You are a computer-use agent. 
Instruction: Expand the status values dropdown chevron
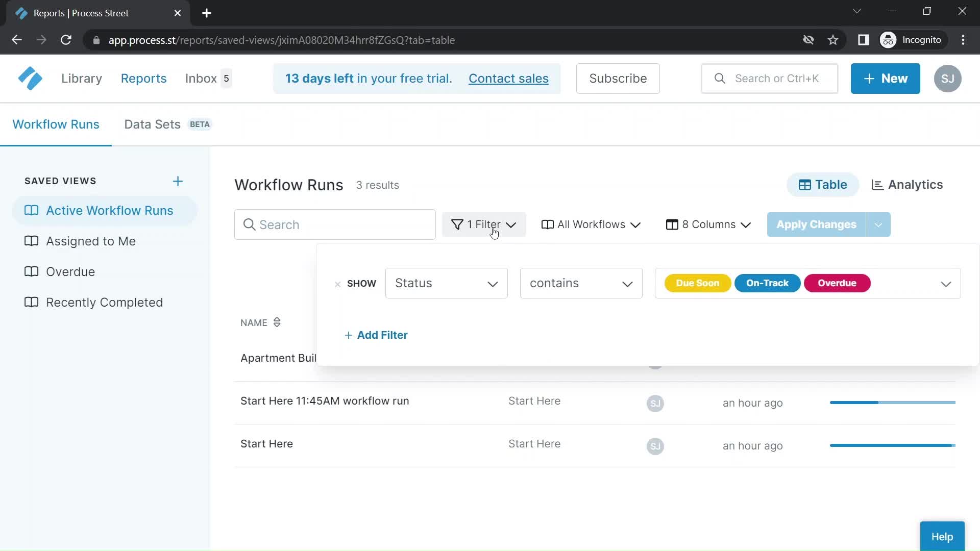[x=946, y=284]
